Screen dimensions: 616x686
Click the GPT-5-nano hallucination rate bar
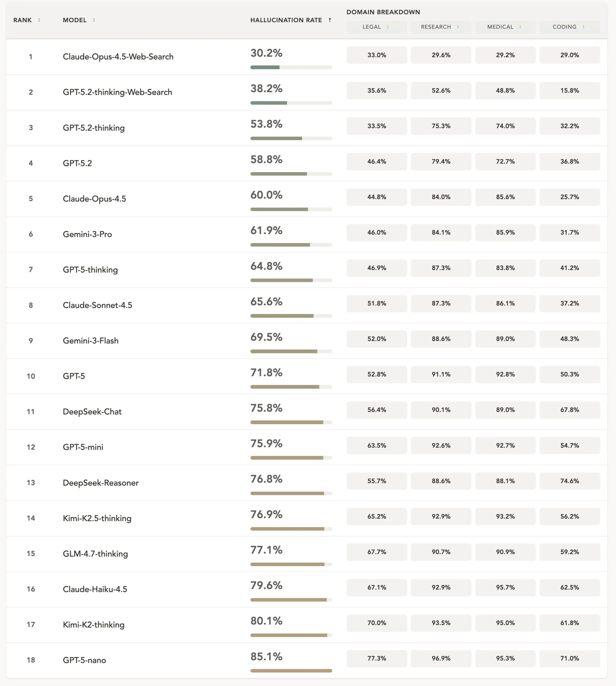[x=291, y=670]
